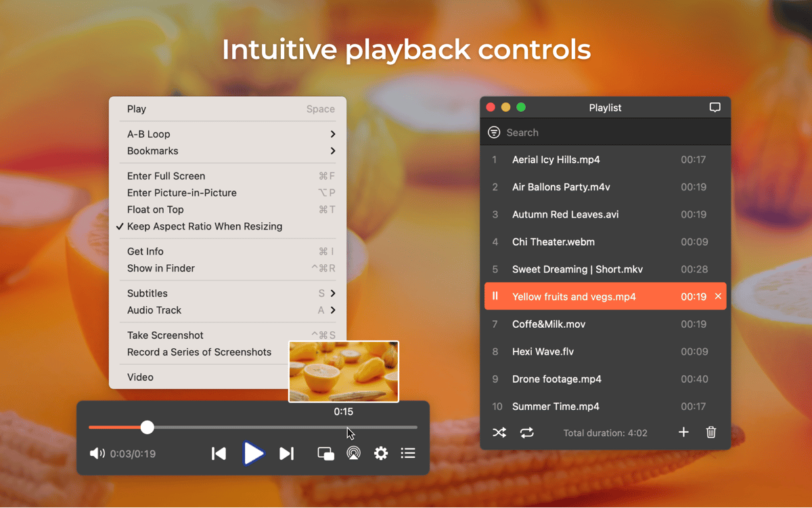Choose Take Screenshot from the menu
This screenshot has height=508, width=812.
pyautogui.click(x=165, y=335)
